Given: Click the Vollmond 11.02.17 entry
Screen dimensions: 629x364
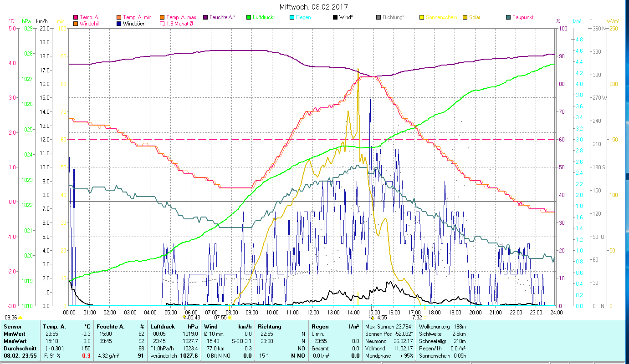Looking at the screenshot, I should click(x=389, y=349).
